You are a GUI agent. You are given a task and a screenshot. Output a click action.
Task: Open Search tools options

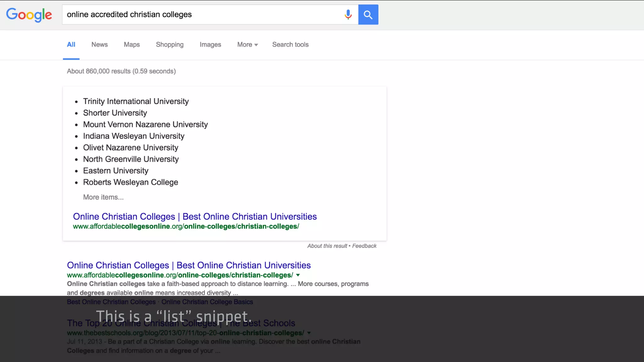(290, 45)
